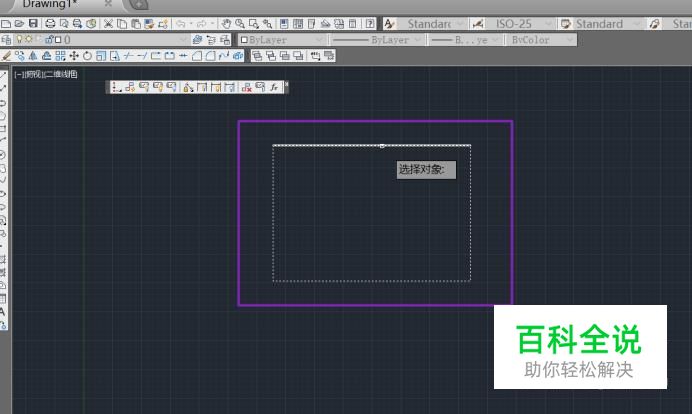
Task: Click Delete Constraints red X icon
Action: [247, 87]
